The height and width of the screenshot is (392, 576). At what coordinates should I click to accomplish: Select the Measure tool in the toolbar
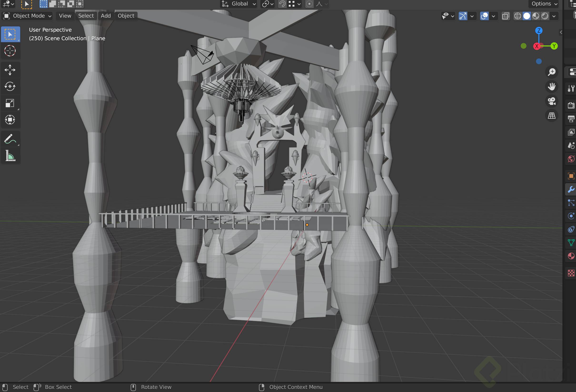click(x=10, y=156)
